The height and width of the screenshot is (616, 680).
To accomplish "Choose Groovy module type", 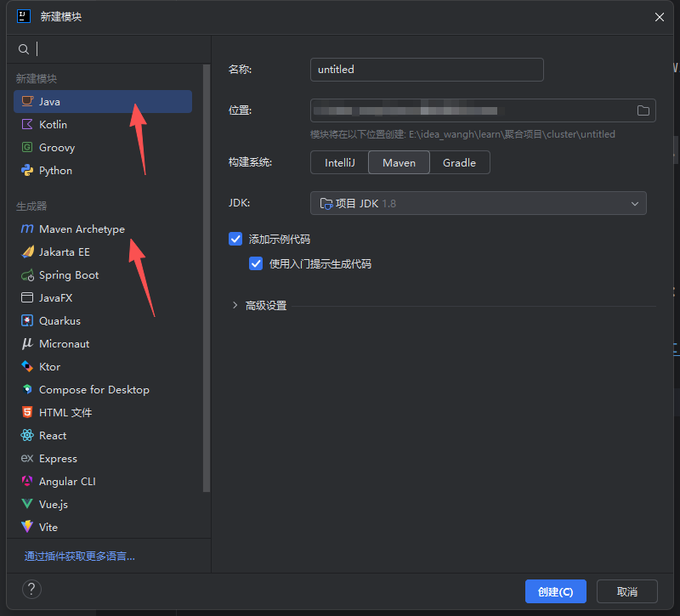I will pyautogui.click(x=103, y=147).
